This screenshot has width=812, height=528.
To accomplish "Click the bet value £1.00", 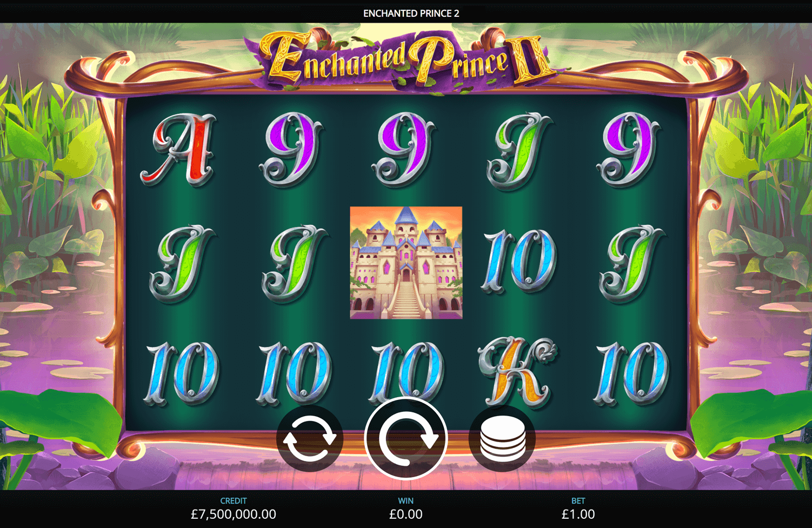I will tap(578, 514).
